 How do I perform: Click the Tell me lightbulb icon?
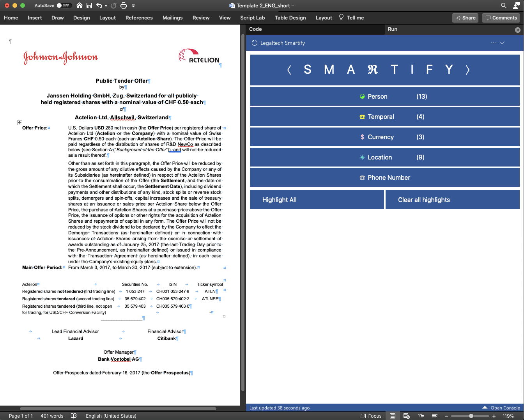(x=341, y=17)
